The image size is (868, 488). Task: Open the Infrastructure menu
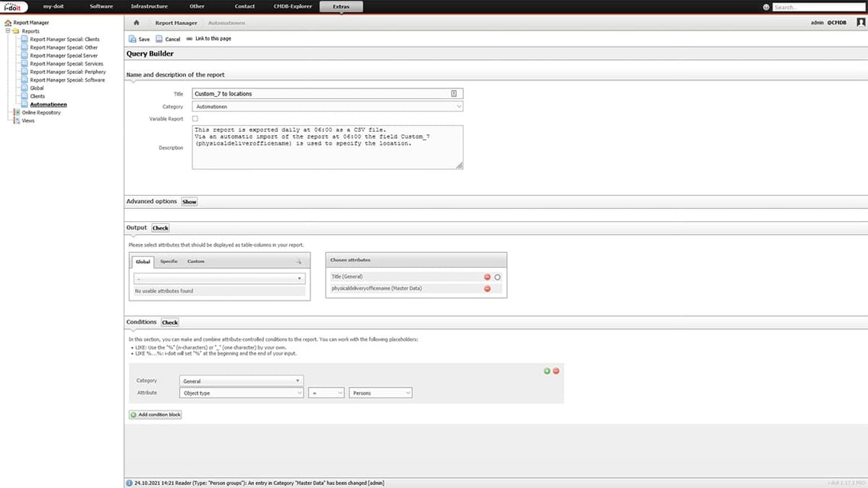[149, 7]
